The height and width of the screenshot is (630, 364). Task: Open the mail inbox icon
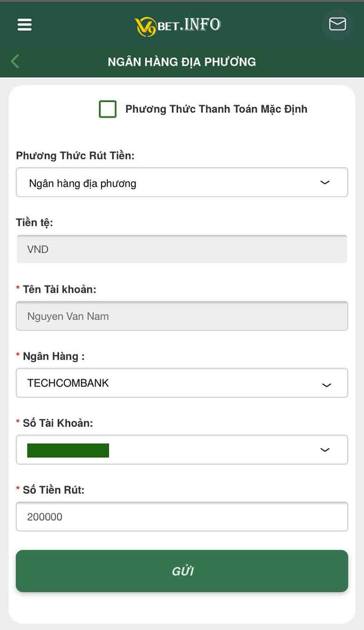(337, 24)
